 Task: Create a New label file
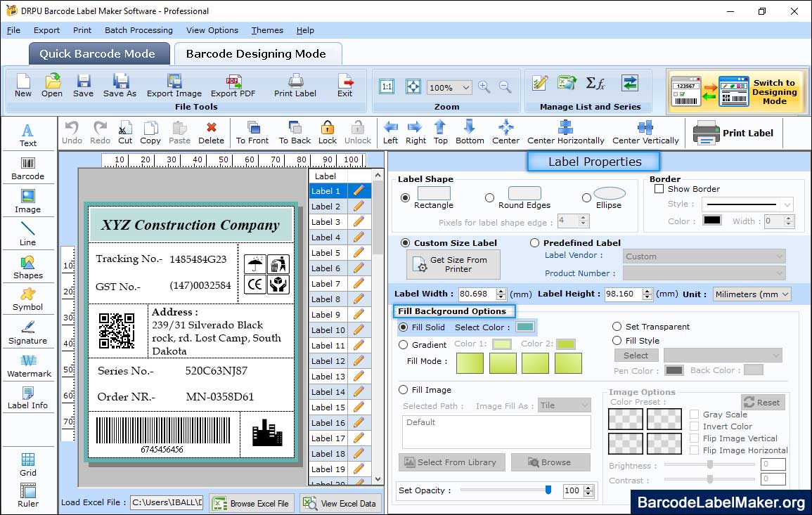pyautogui.click(x=23, y=86)
